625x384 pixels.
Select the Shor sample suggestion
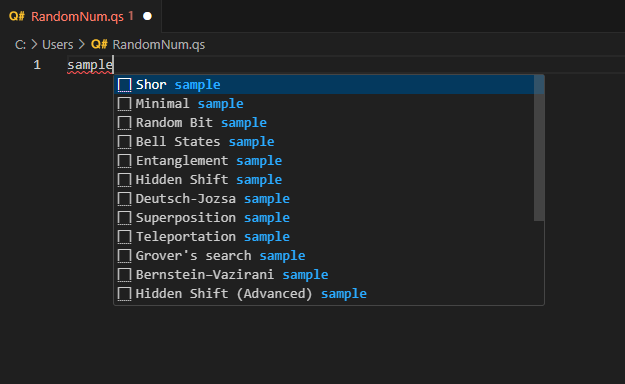pos(324,85)
